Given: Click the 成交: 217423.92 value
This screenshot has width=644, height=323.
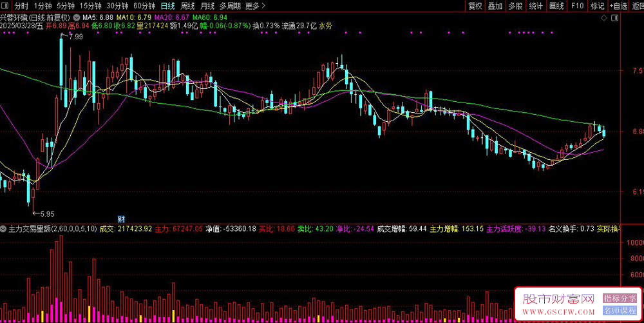Looking at the screenshot, I should [126, 229].
